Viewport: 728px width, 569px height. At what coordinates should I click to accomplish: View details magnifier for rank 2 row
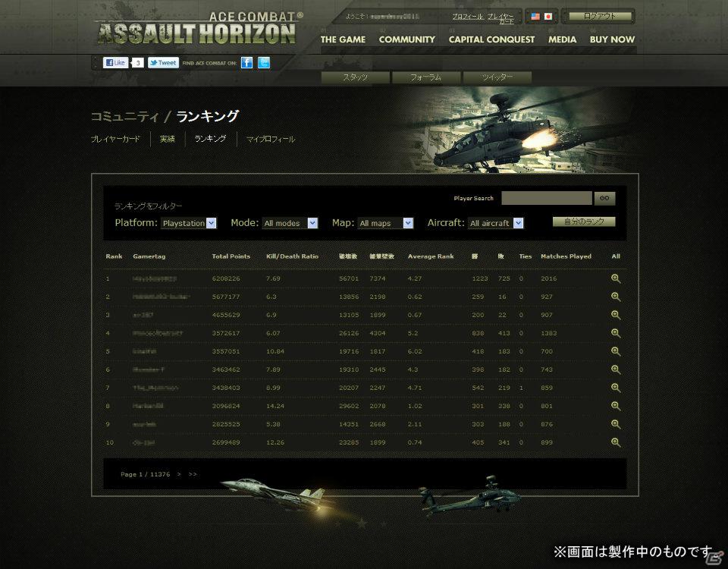616,297
